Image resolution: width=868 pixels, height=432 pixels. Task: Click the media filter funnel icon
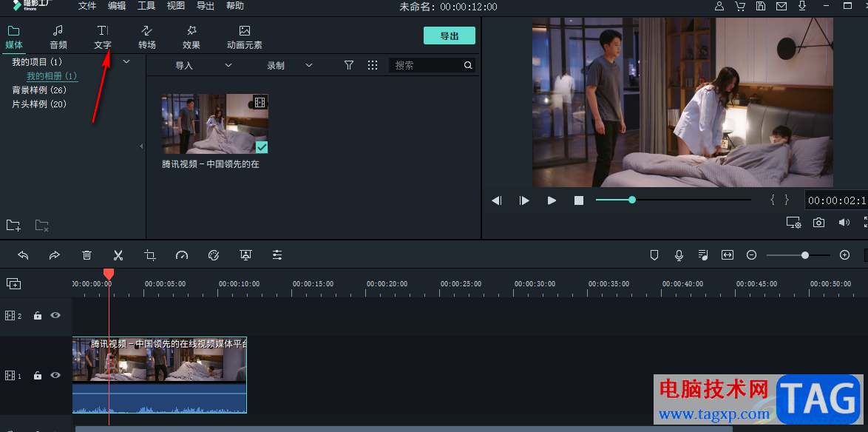[349, 65]
